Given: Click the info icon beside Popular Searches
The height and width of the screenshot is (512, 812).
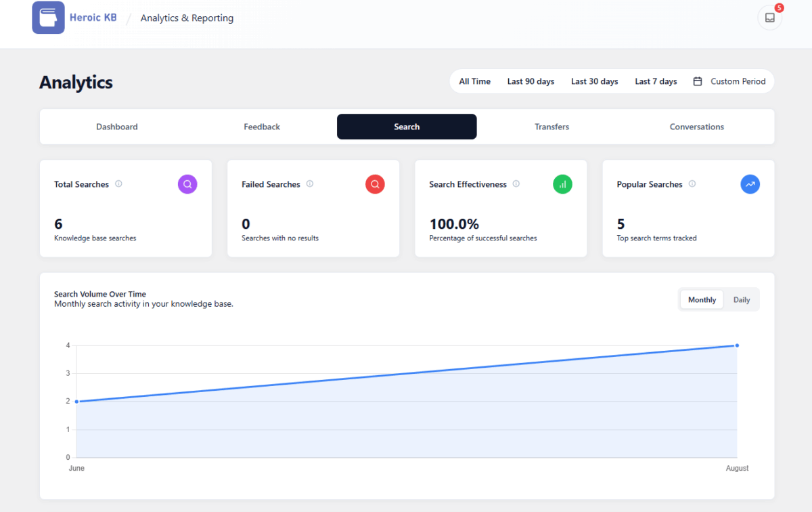Looking at the screenshot, I should tap(692, 184).
